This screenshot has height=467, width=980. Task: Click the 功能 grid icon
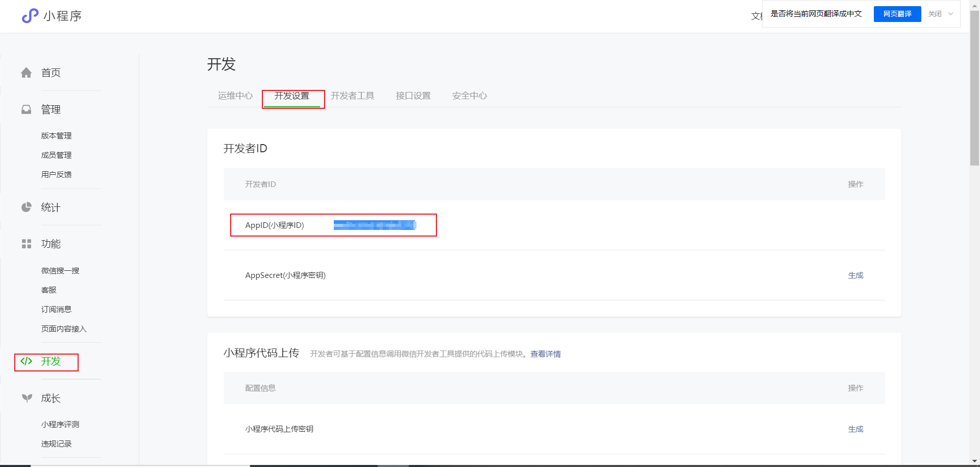27,244
